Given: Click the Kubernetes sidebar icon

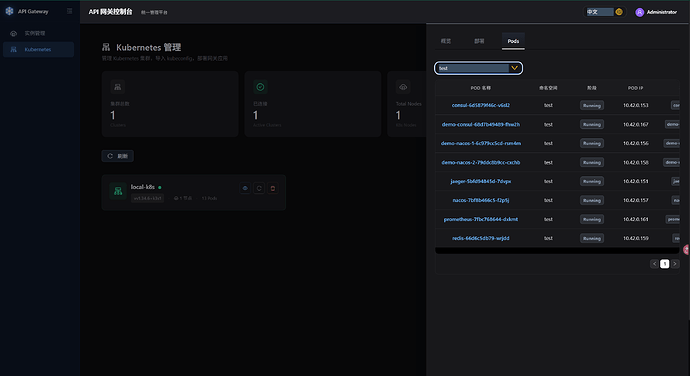Looking at the screenshot, I should 14,49.
